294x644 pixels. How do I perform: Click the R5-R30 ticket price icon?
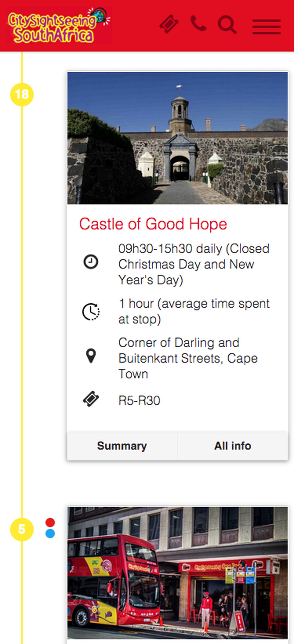(x=91, y=399)
